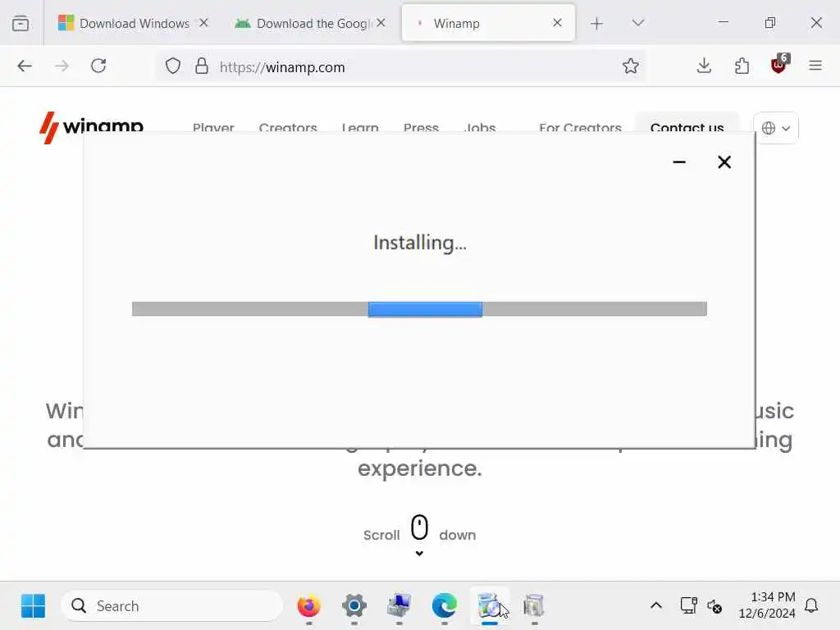
Task: Go forward with the arrow button
Action: click(62, 66)
